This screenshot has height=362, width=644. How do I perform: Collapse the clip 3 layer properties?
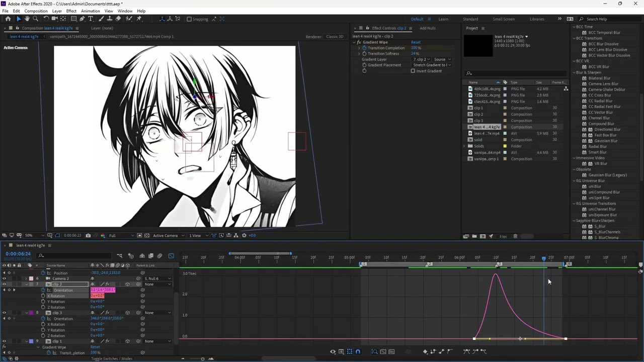coord(27,313)
